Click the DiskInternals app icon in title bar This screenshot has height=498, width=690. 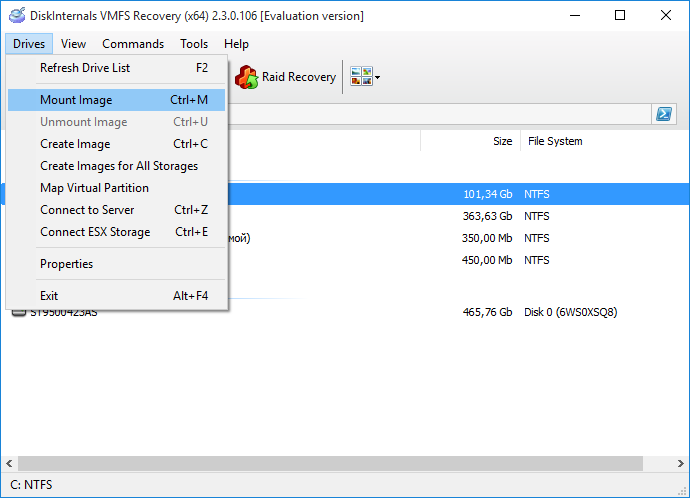(17, 15)
